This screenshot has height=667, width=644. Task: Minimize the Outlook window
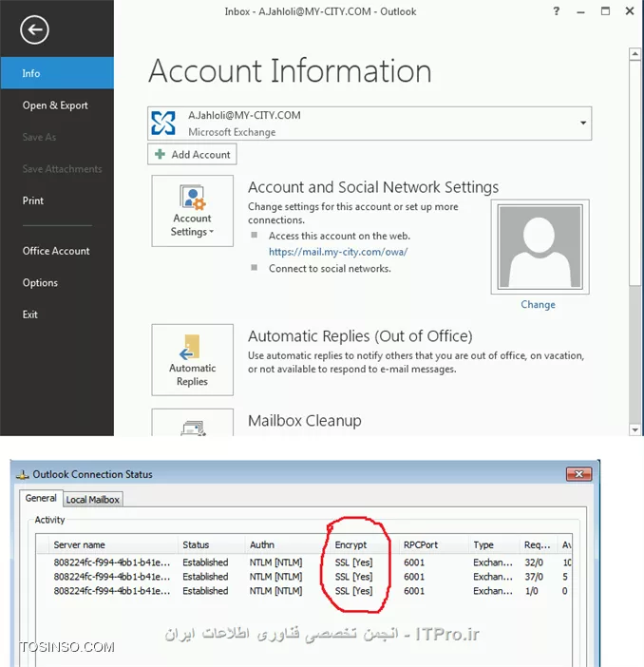[580, 11]
